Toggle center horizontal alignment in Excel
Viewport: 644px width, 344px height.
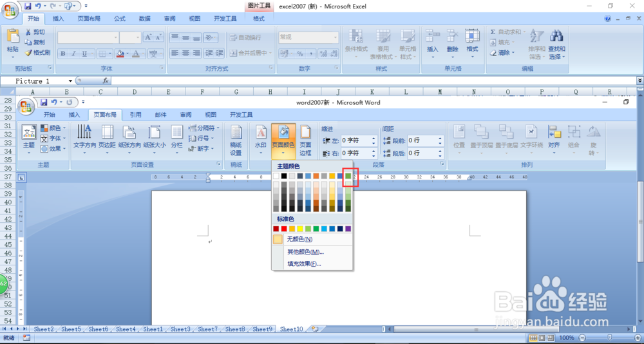185,53
